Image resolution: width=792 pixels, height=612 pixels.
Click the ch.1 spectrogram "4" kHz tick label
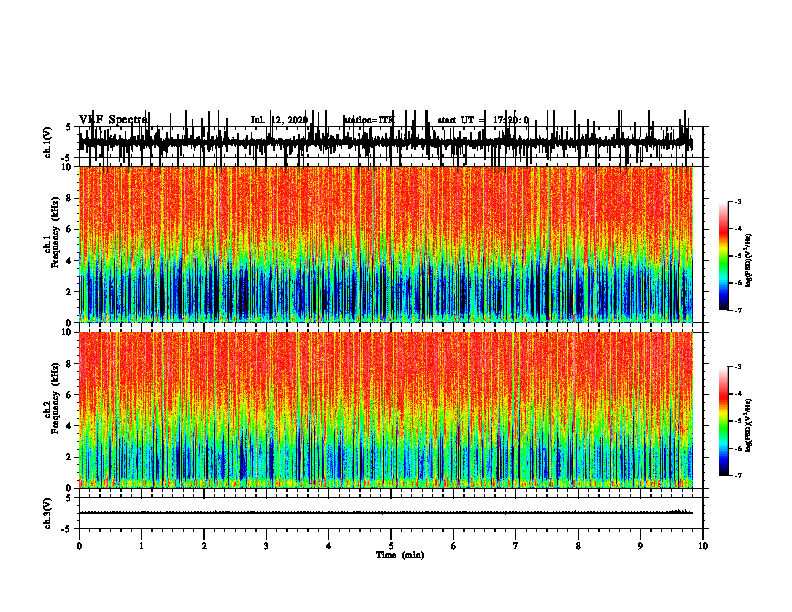pyautogui.click(x=70, y=261)
